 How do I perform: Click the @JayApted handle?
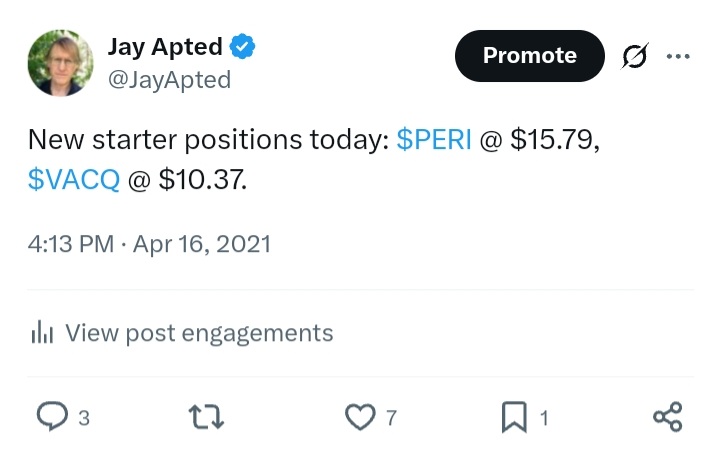point(169,80)
